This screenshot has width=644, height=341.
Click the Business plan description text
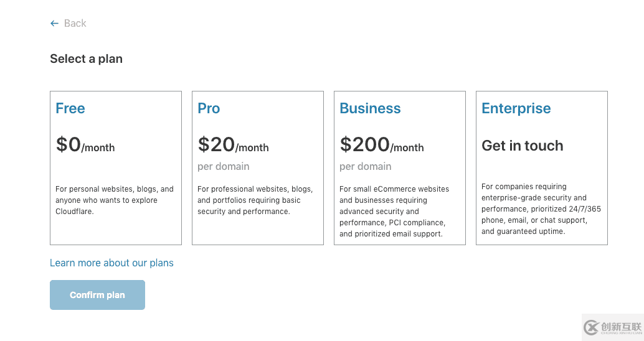click(394, 212)
